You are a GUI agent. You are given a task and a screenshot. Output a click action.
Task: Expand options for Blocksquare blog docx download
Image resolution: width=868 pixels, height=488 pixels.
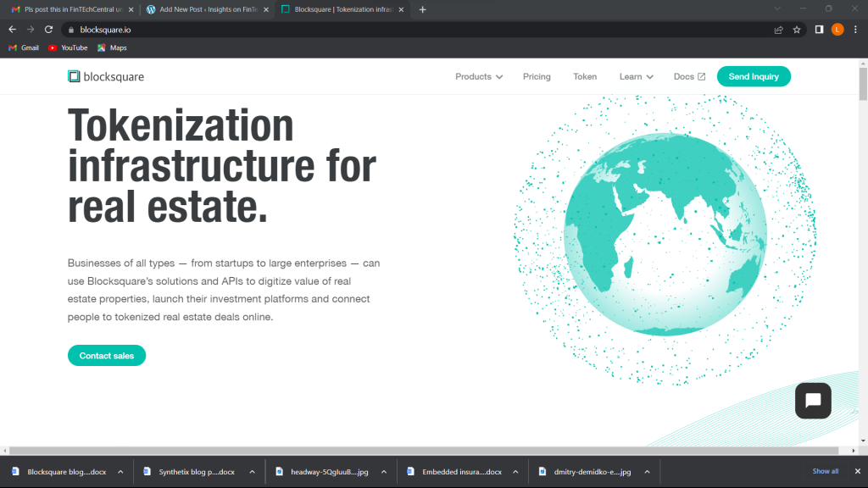(120, 472)
